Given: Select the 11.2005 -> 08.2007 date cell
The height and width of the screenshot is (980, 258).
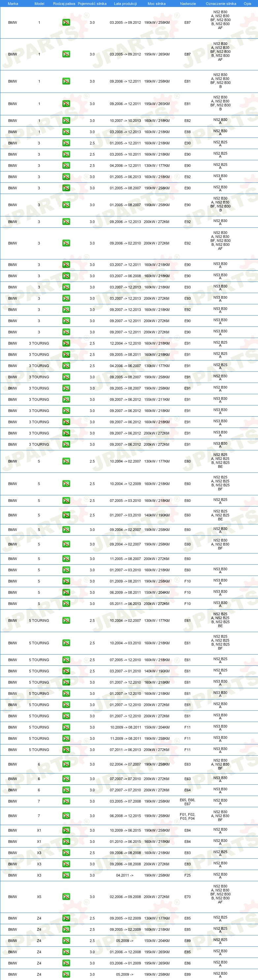Looking at the screenshot, I should (125, 559).
